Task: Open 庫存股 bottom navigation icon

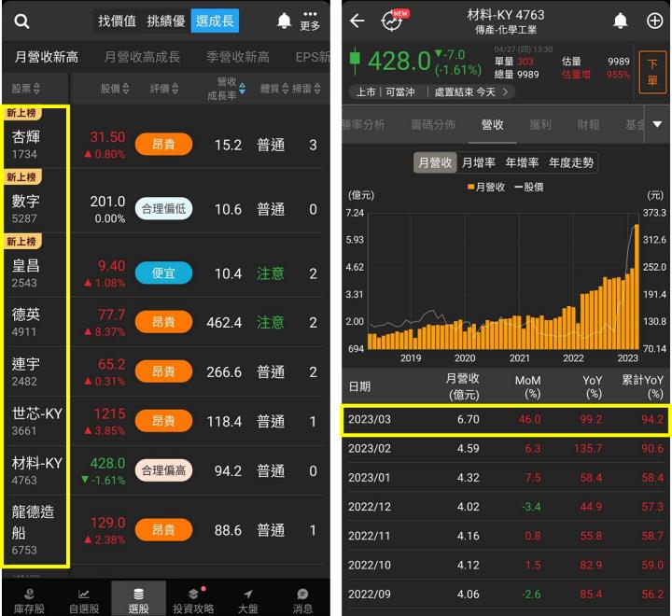Action: click(29, 600)
